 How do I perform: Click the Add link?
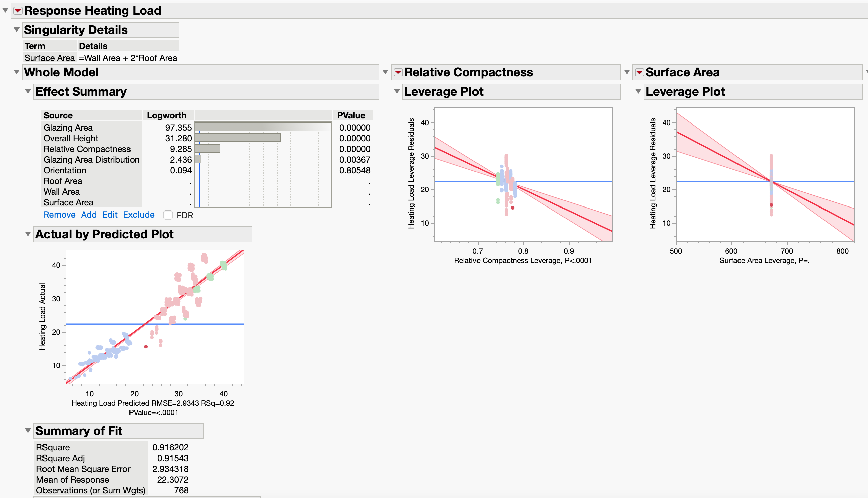tap(89, 215)
